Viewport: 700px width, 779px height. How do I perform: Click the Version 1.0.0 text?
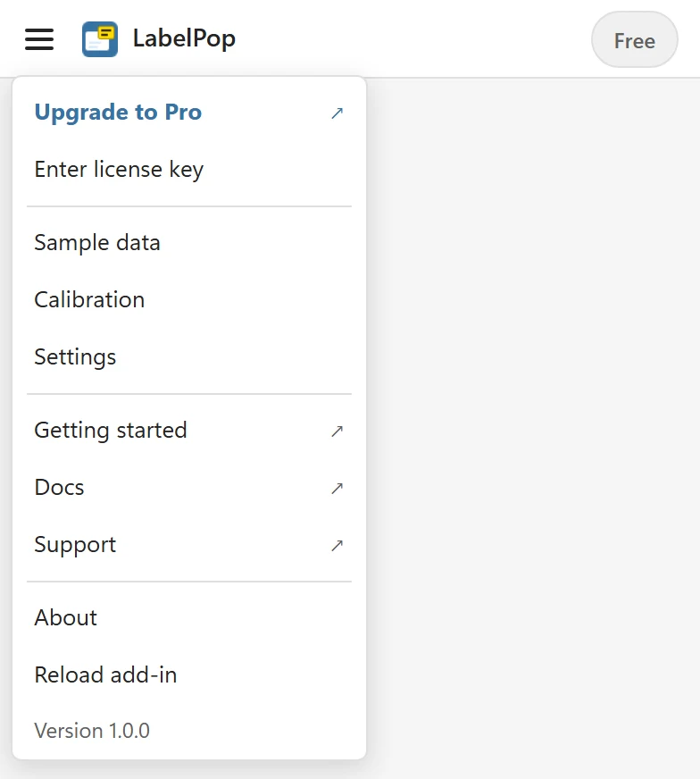click(x=92, y=731)
